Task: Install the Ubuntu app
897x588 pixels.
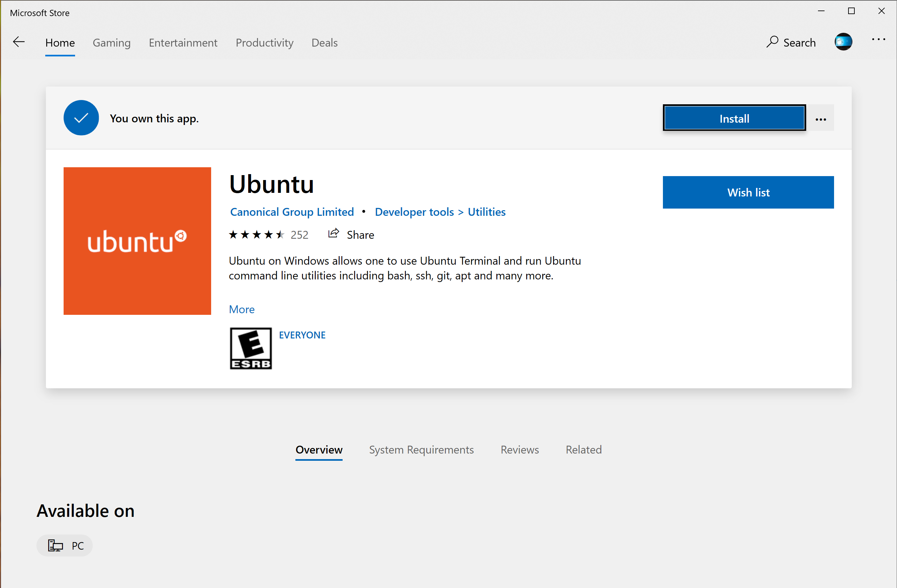Action: coord(733,118)
